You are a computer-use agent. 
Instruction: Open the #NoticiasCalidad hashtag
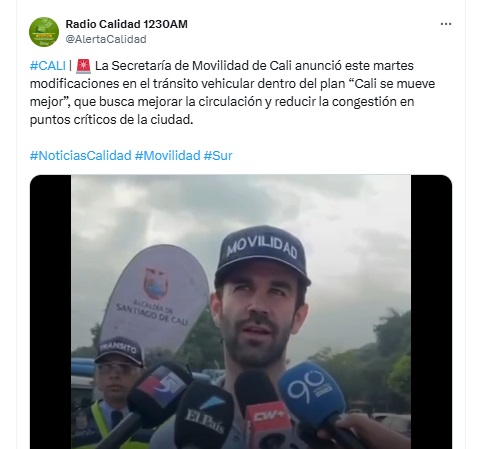coord(81,156)
